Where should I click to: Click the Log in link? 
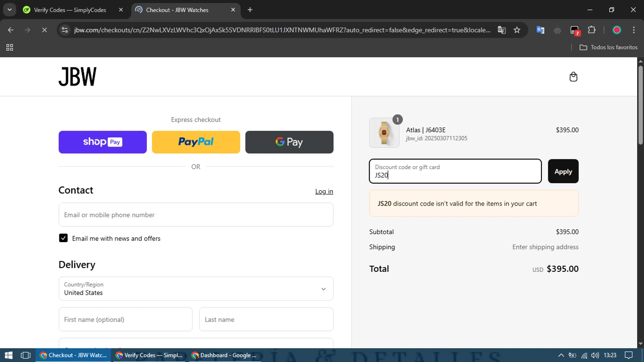(x=324, y=192)
